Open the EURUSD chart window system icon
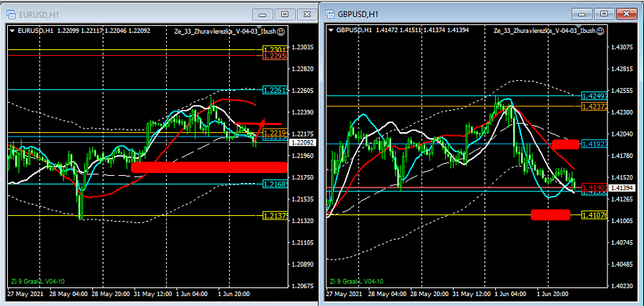This screenshot has width=644, height=306. pyautogui.click(x=9, y=13)
